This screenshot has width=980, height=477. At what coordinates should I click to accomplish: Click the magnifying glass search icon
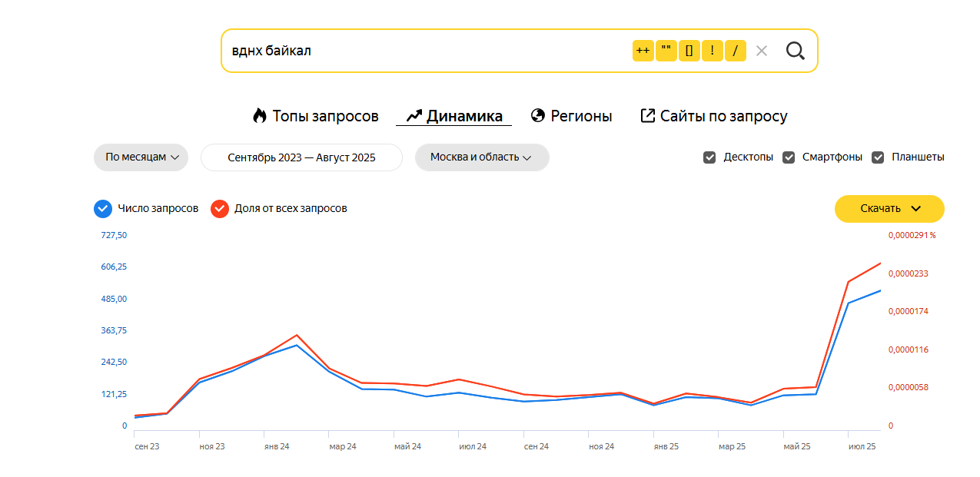point(795,51)
